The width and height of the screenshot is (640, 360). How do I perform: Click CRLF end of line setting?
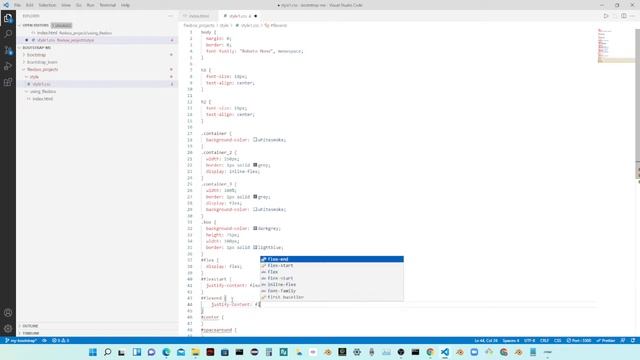coord(544,340)
